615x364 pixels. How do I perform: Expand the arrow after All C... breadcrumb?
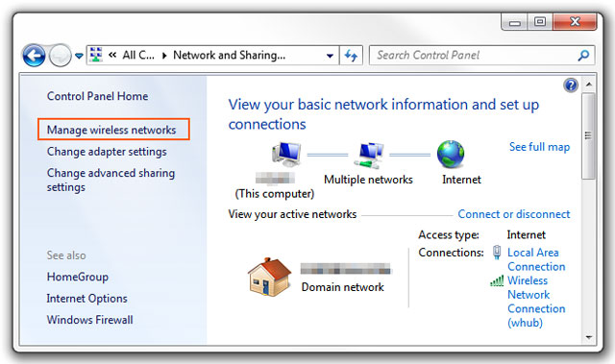coord(164,56)
